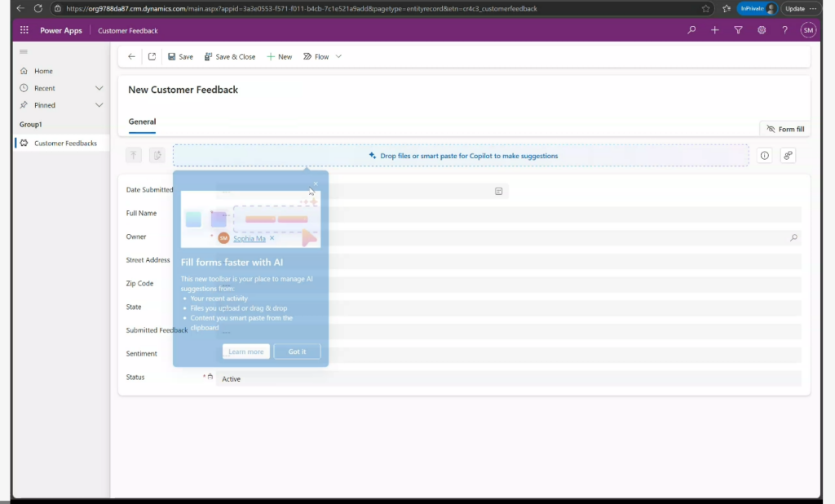Expand the Recent section chevron
This screenshot has width=835, height=504.
pyautogui.click(x=99, y=88)
